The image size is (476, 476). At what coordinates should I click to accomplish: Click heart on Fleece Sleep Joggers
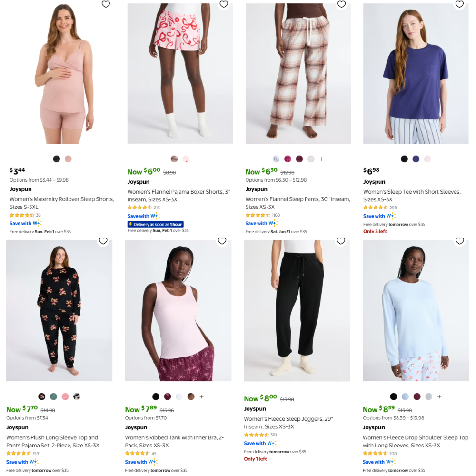click(341, 241)
